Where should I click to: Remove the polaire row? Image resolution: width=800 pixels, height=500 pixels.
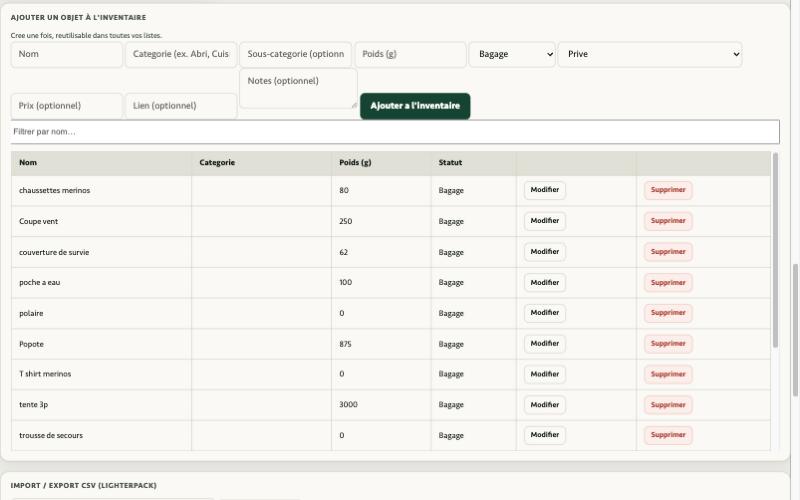click(x=668, y=313)
